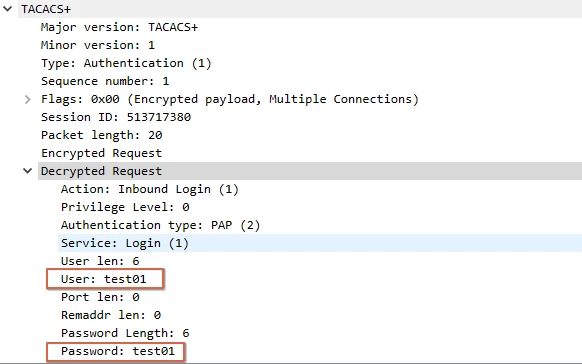Select the User len: 6 row
Screen dimensions: 582x364
coord(100,261)
